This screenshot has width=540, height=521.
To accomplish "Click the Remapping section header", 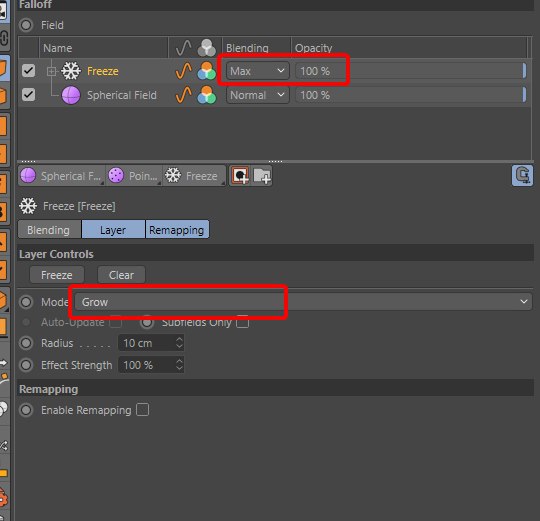I will (276, 389).
